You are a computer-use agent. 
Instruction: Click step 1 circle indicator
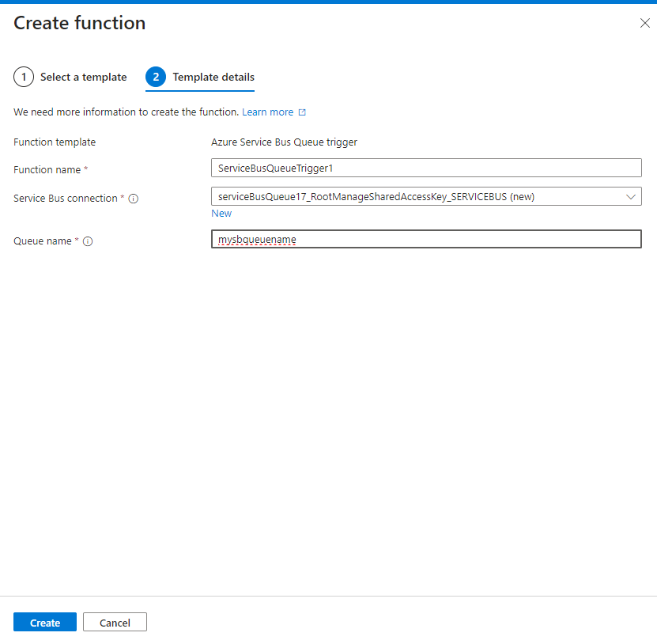24,78
